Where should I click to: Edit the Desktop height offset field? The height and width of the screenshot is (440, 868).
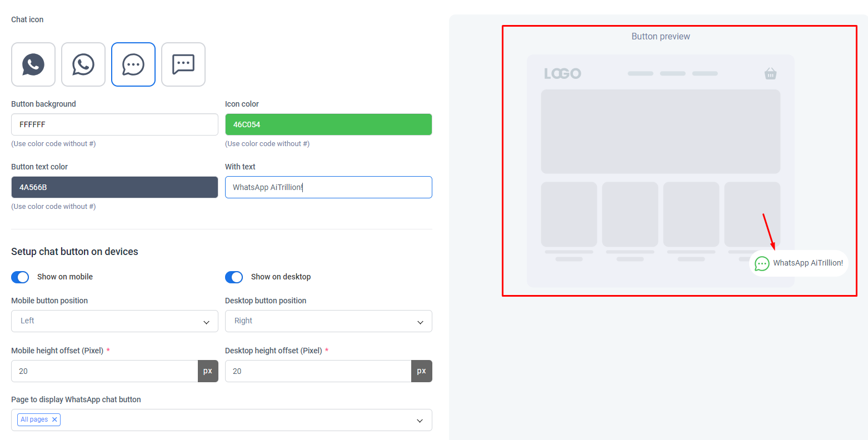pyautogui.click(x=318, y=371)
